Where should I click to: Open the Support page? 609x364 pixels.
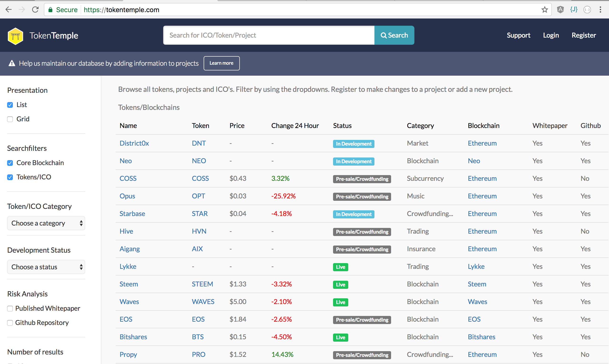[519, 35]
